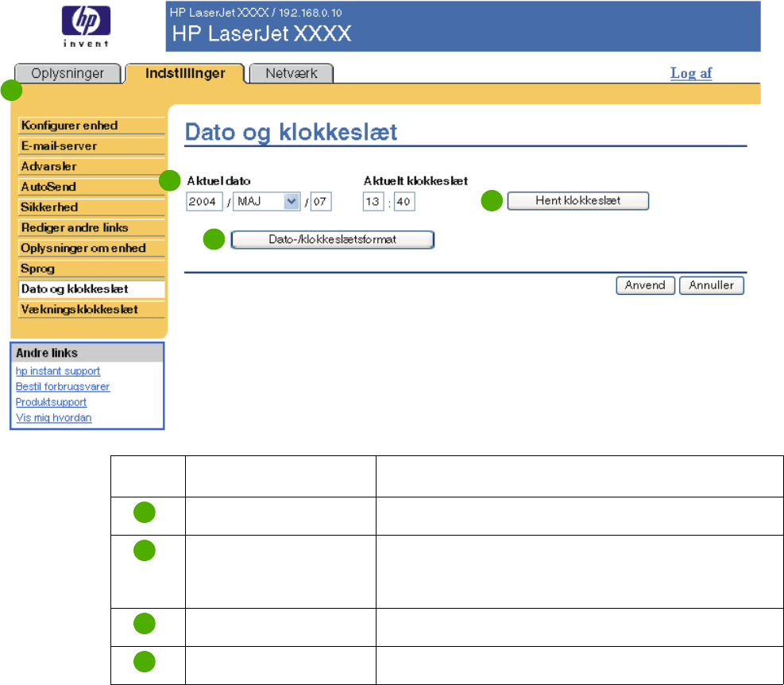Click the Hent klokkeslæt button

(578, 200)
